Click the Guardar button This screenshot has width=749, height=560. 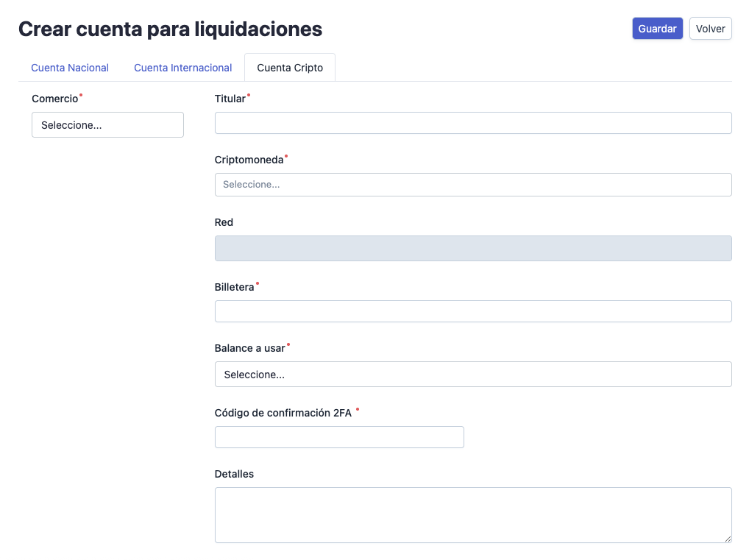pos(657,28)
